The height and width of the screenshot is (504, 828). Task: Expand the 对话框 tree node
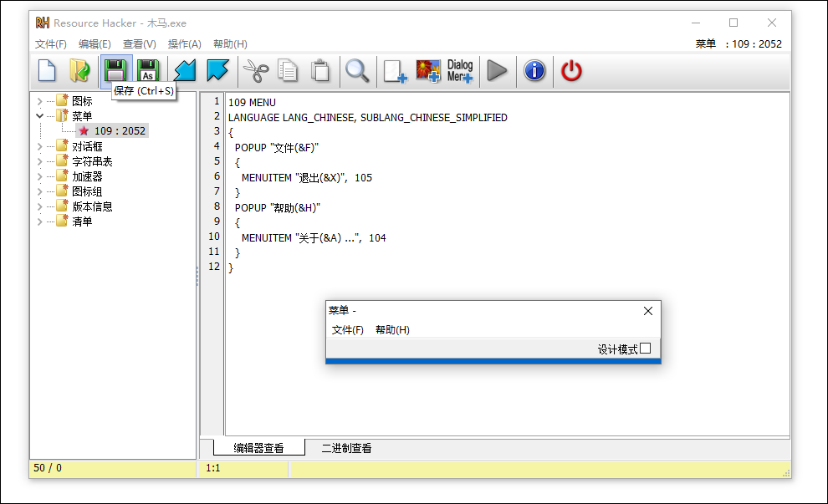(39, 146)
